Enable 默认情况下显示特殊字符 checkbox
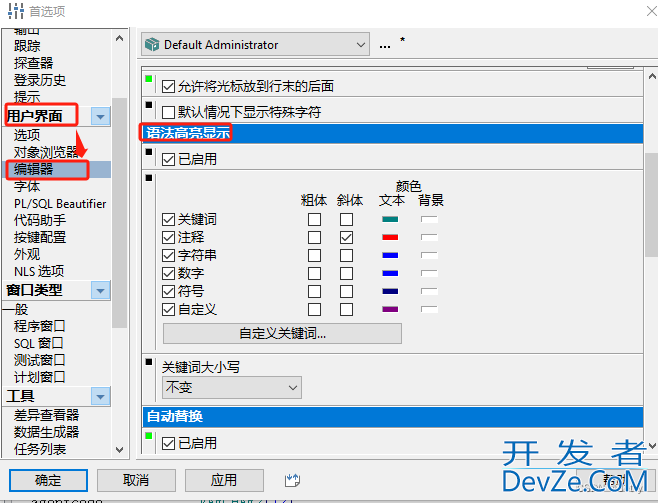Viewport: 658px width, 503px height. [168, 112]
